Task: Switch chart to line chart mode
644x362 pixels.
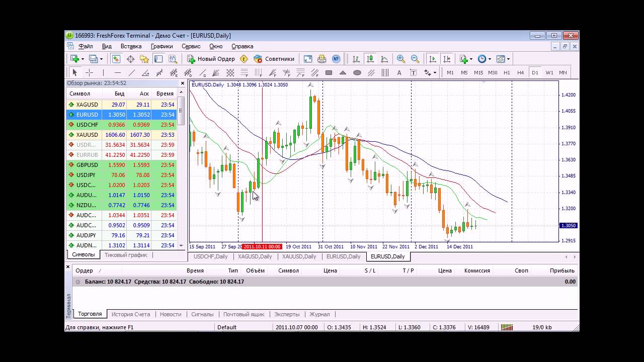Action: (384, 59)
